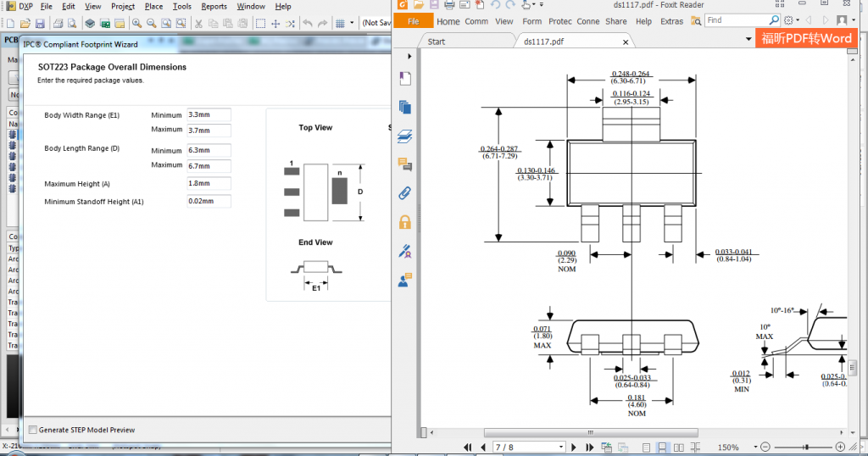This screenshot has width=868, height=456.
Task: Expand the grid options dropdown arrow
Action: click(x=352, y=24)
